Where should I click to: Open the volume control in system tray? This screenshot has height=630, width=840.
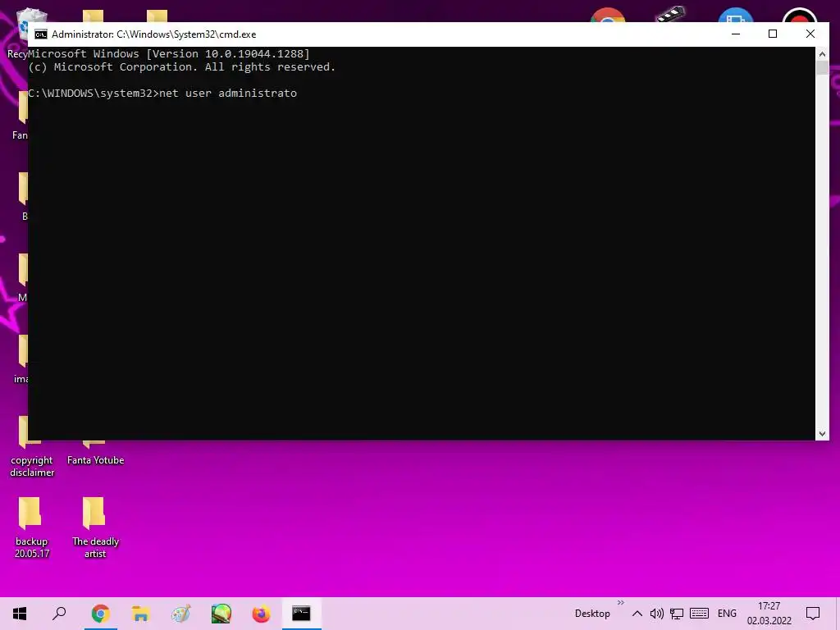(x=657, y=614)
